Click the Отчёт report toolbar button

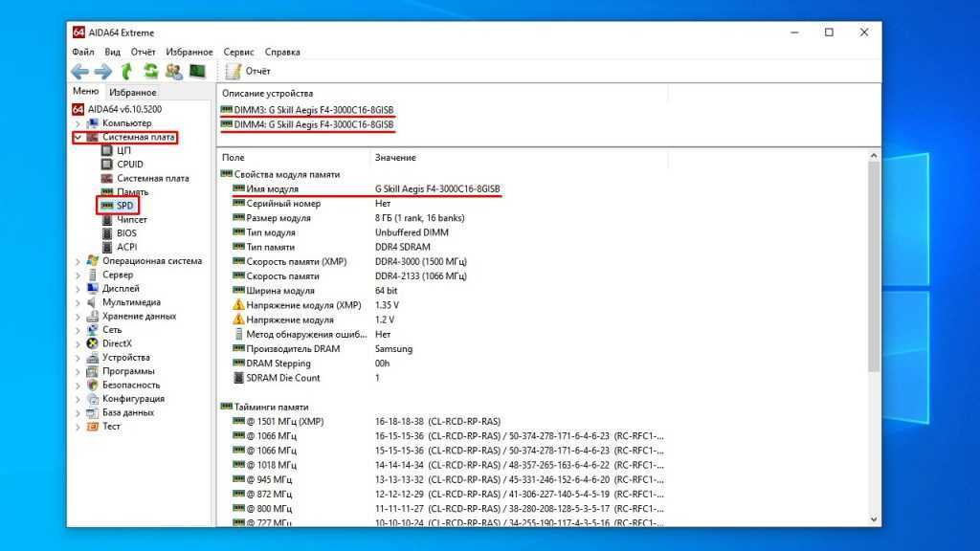pyautogui.click(x=248, y=72)
